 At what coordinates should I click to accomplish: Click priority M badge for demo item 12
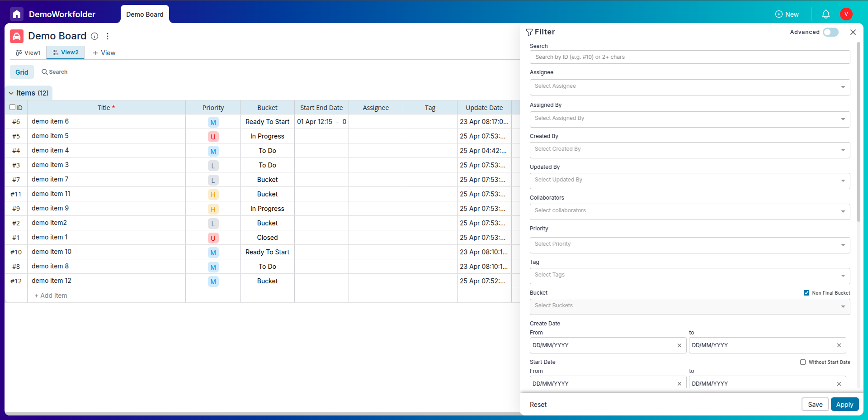tap(213, 282)
